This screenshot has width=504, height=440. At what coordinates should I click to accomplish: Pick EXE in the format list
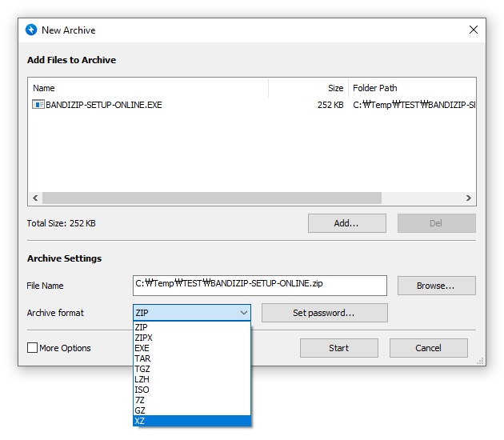coord(191,348)
